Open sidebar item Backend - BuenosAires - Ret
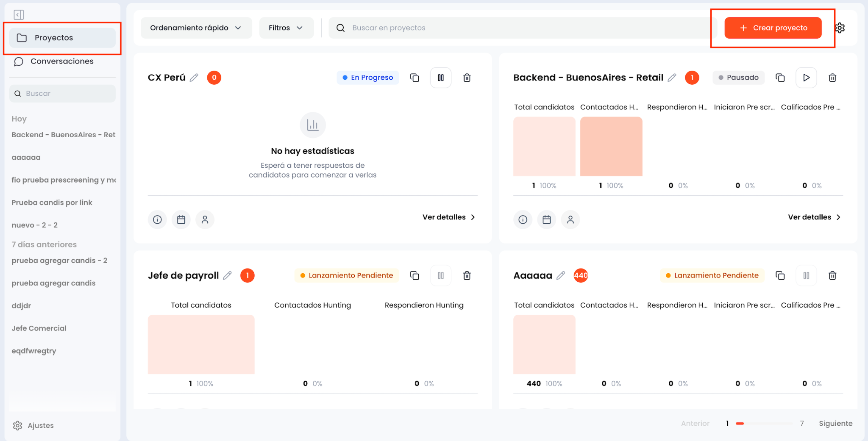 [64, 135]
